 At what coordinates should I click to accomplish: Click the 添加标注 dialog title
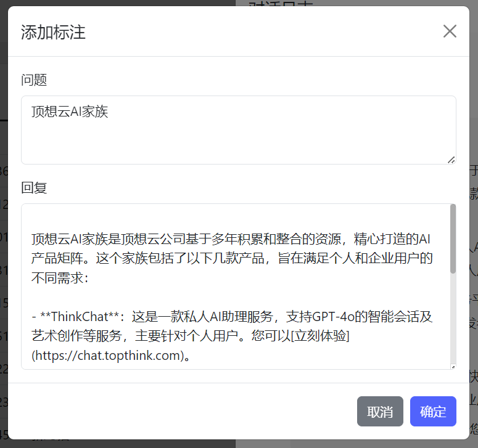point(53,32)
